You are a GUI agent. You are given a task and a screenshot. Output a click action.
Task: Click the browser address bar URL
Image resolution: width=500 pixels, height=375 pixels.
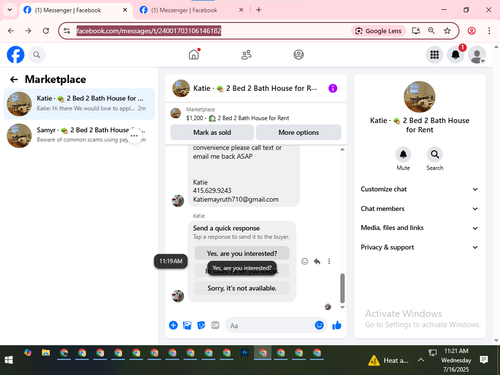pos(149,31)
